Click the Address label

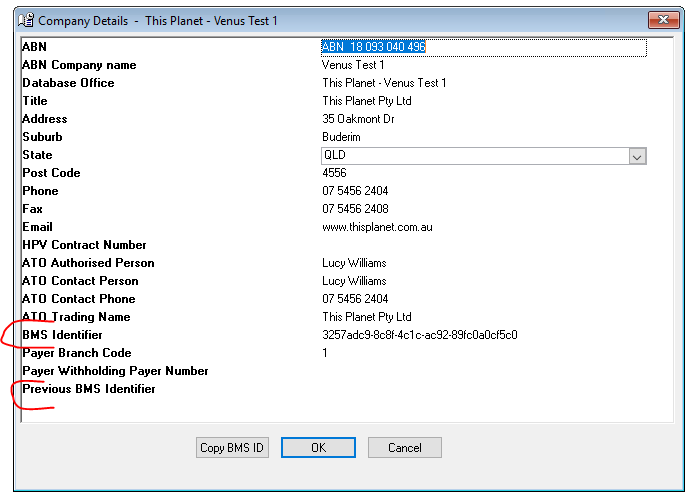(45, 119)
